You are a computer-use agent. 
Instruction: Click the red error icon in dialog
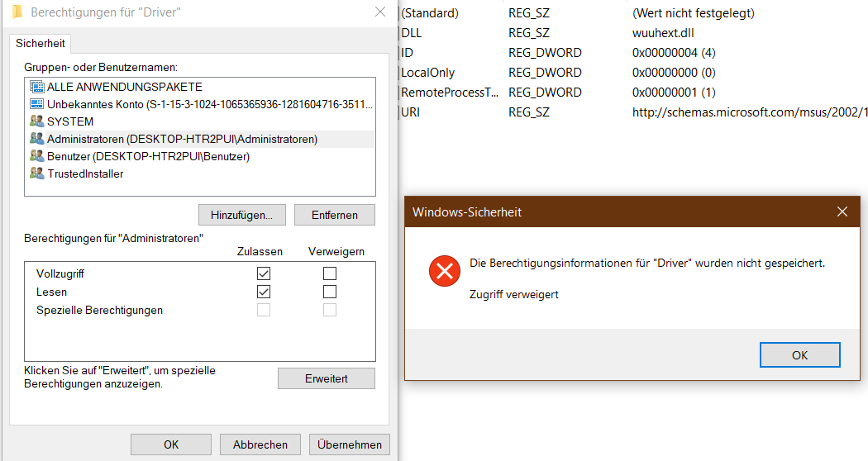click(x=445, y=270)
